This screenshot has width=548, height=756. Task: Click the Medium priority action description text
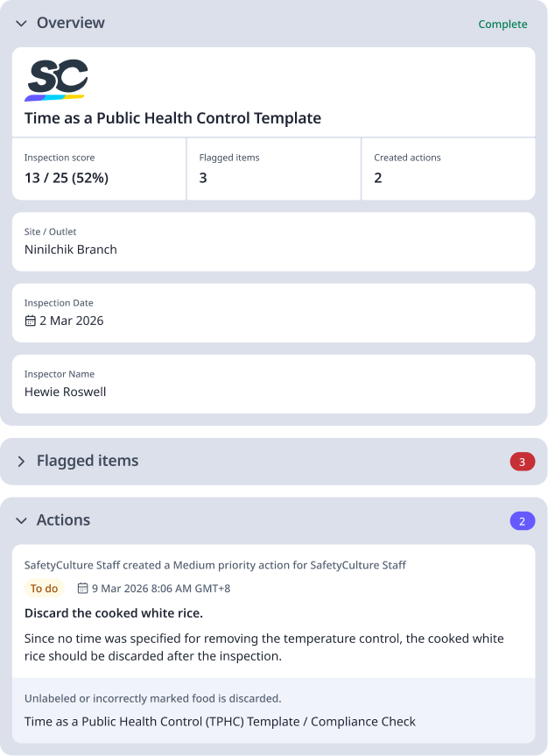pos(263,647)
